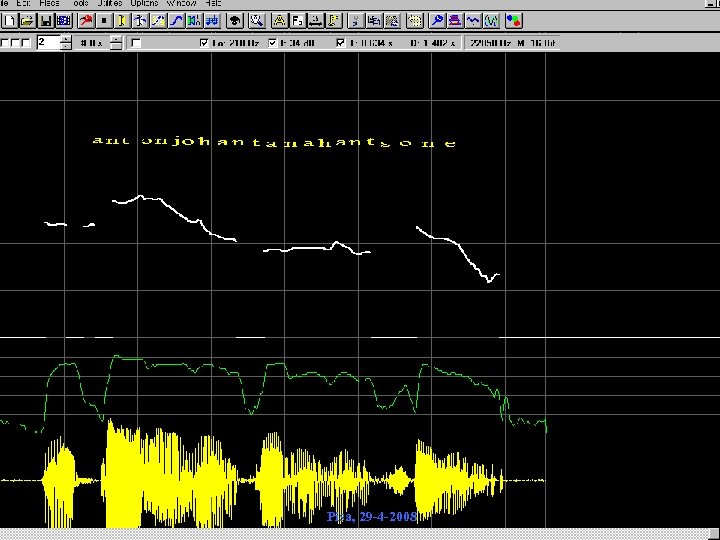Click the blue wavy line icon
720x540 pixels.
[473, 21]
